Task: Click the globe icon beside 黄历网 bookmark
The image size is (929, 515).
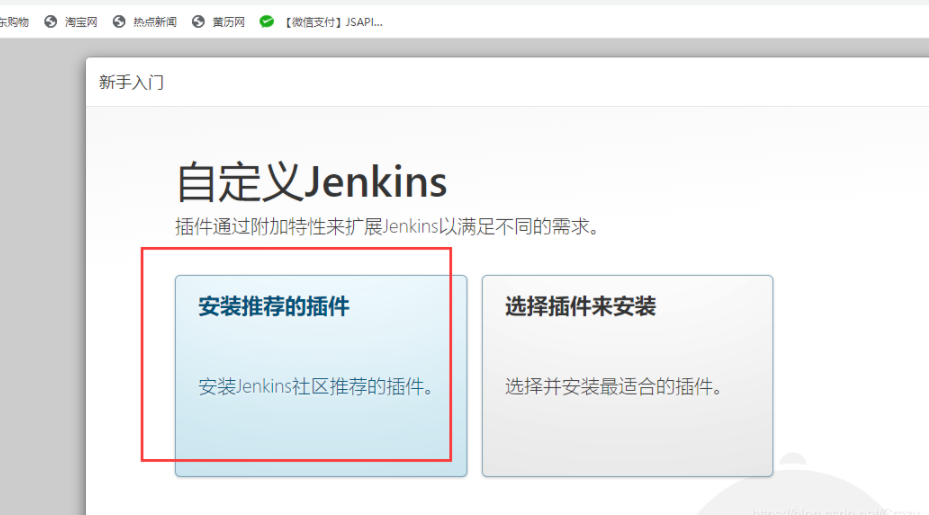Action: point(198,22)
